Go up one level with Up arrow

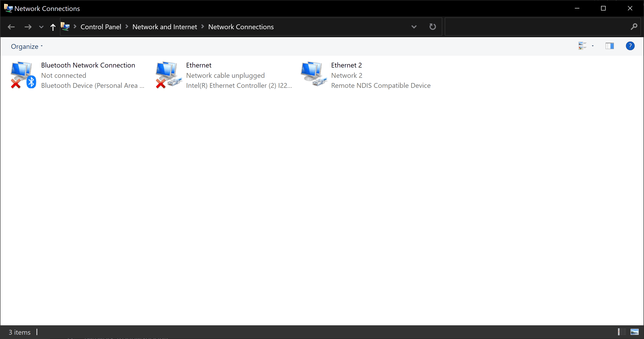pos(53,27)
